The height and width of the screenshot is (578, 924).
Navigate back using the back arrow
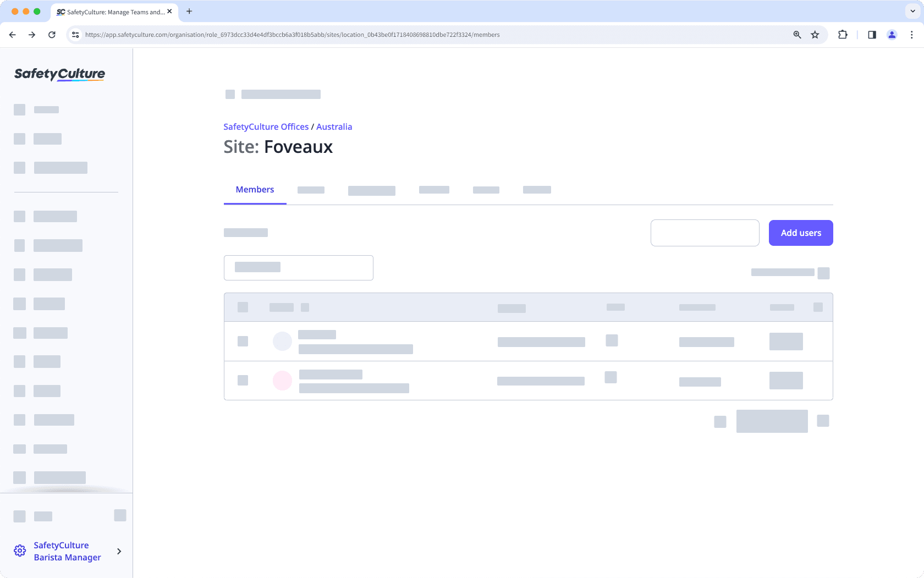point(12,35)
